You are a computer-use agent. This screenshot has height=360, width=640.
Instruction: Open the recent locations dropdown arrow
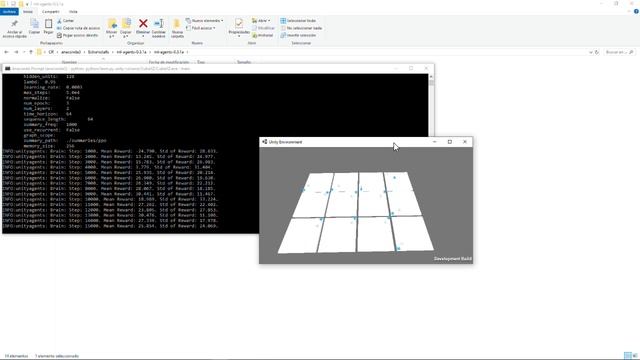tap(24, 52)
